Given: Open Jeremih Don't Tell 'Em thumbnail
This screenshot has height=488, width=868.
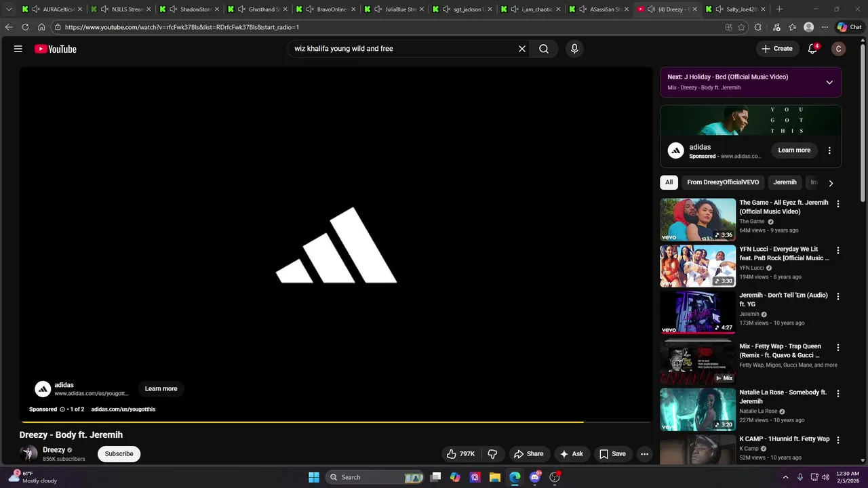Looking at the screenshot, I should 698,312.
